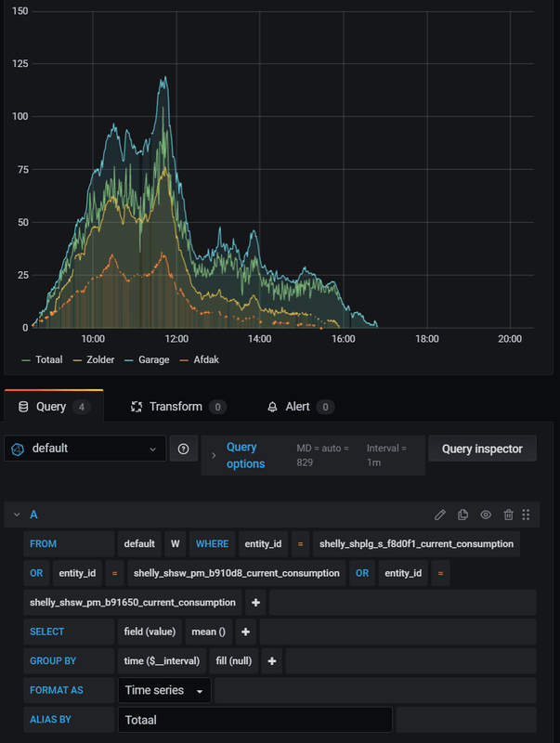Click the ALIAS BY input containing Totaal

(254, 720)
